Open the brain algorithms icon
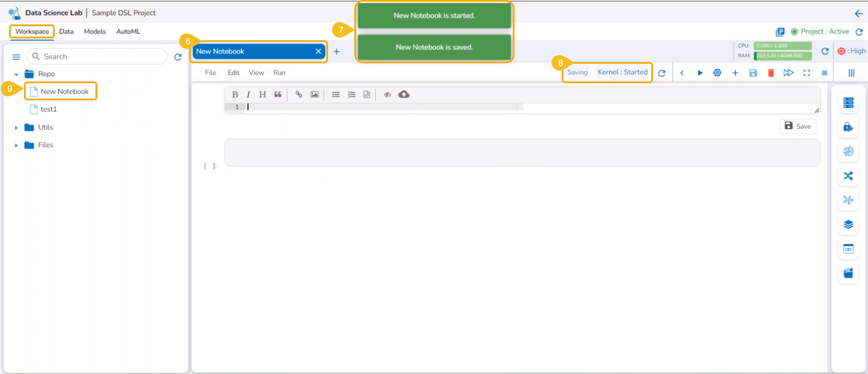The image size is (868, 374). [x=849, y=151]
